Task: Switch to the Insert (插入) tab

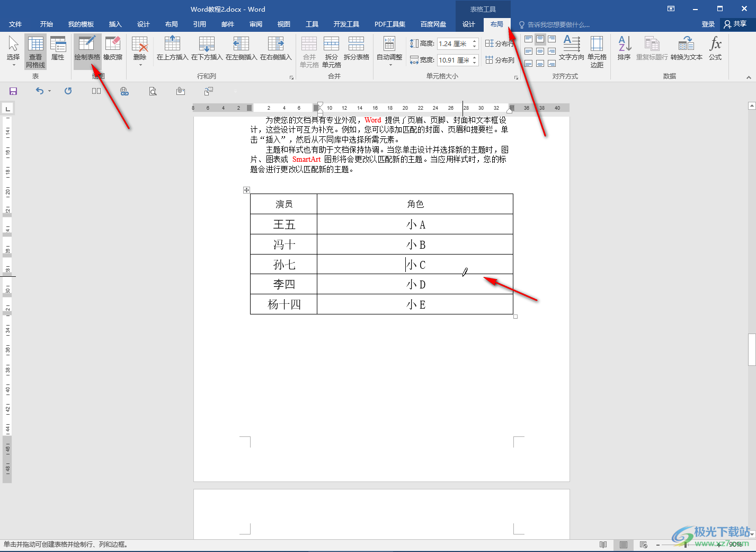Action: click(x=115, y=24)
